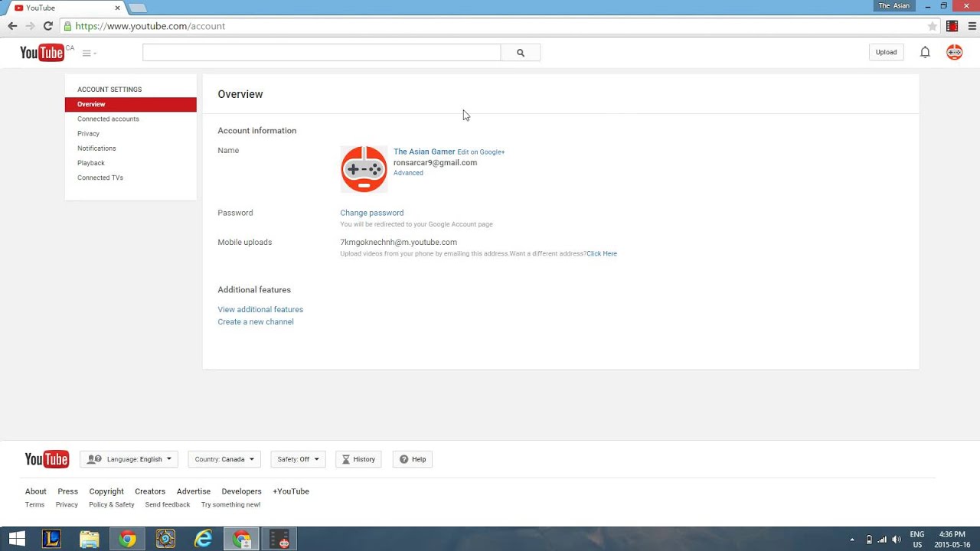This screenshot has width=980, height=551.
Task: Select Overview in the account settings sidebar
Action: click(131, 104)
